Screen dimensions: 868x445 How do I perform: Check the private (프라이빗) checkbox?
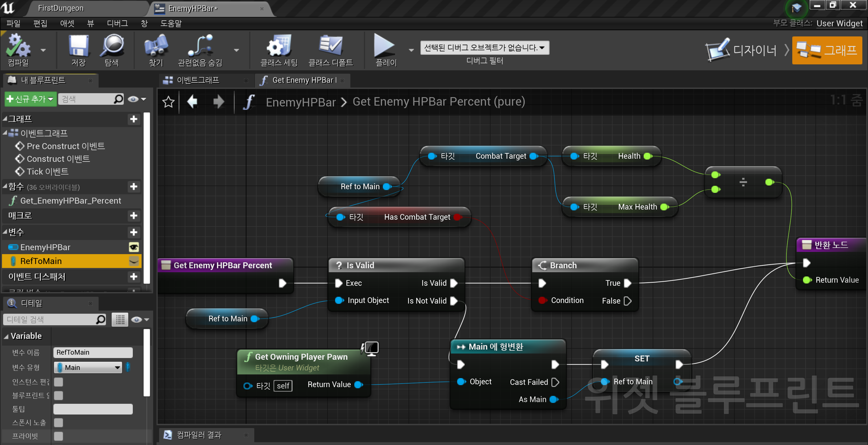[59, 436]
